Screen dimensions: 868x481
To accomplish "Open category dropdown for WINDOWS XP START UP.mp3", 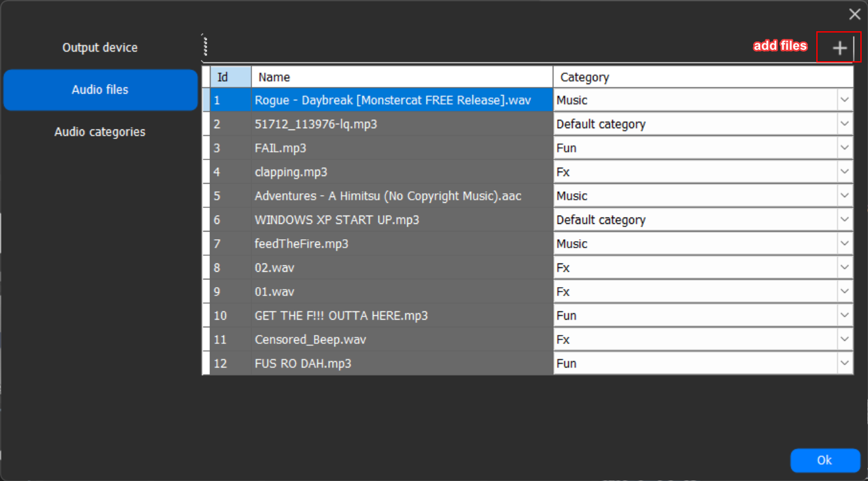I will (x=845, y=219).
